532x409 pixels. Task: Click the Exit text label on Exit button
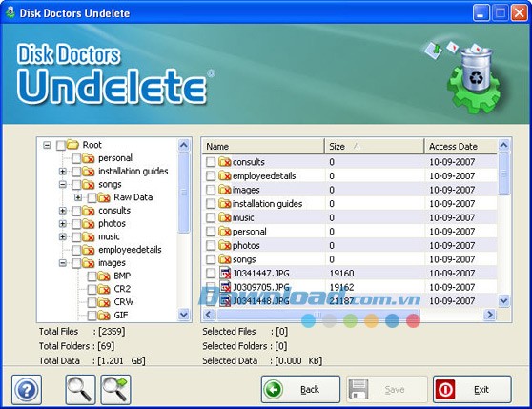481,390
